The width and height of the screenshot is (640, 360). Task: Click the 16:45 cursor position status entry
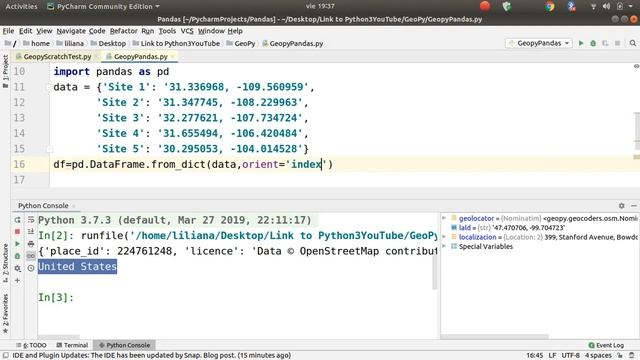pos(534,356)
